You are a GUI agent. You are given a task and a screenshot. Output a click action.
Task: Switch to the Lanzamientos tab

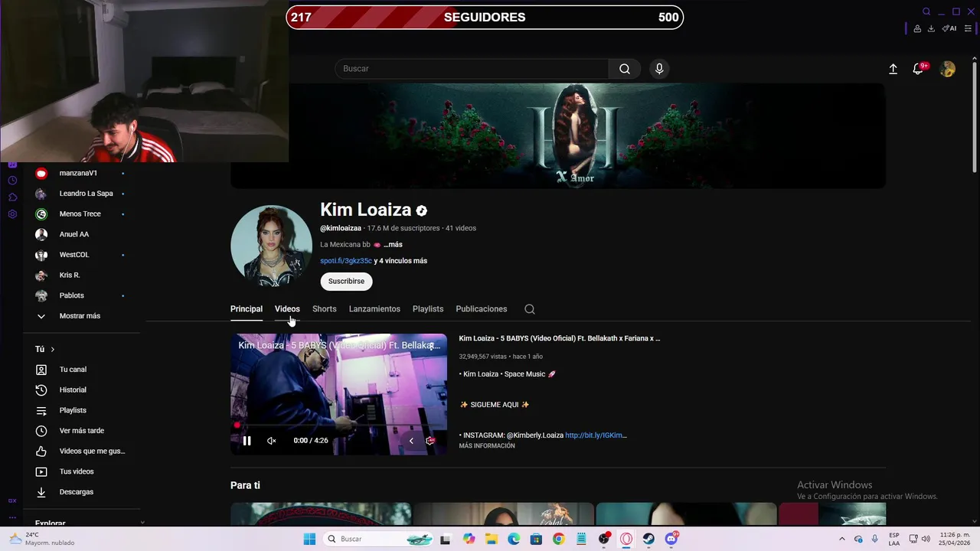(374, 309)
